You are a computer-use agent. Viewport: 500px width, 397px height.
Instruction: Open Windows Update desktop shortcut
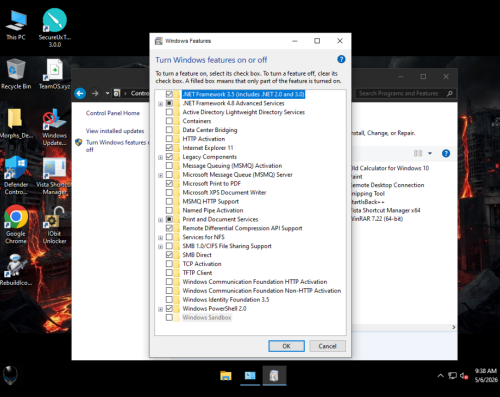pyautogui.click(x=54, y=127)
